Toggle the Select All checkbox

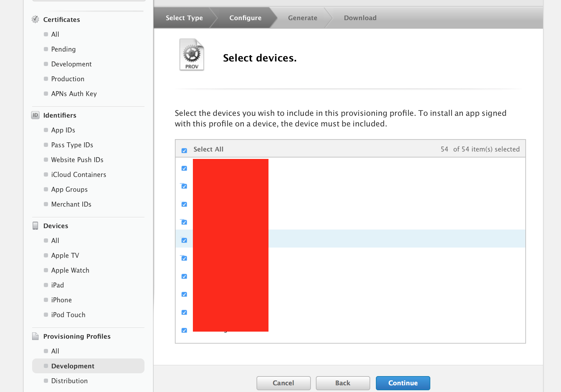(184, 150)
